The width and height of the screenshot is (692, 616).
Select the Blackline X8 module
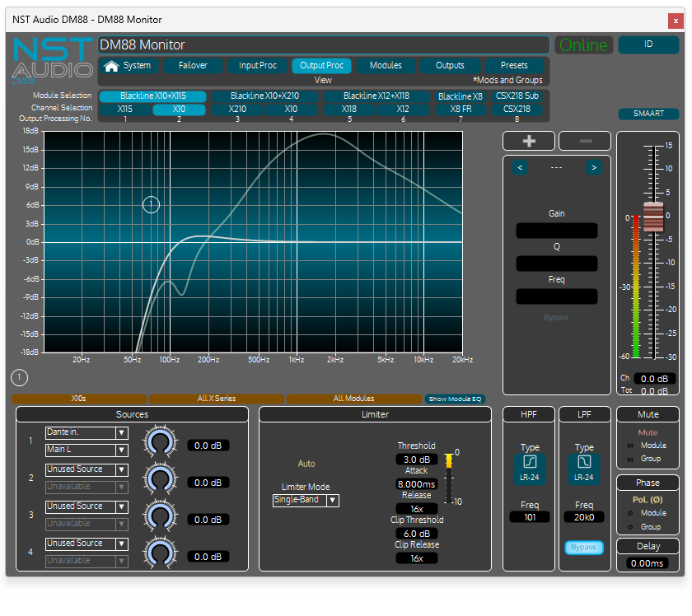point(461,96)
